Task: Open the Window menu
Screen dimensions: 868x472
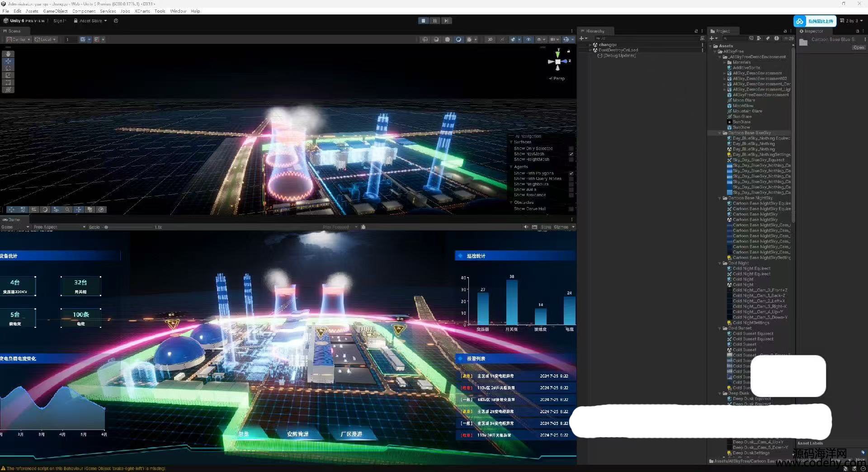Action: [x=178, y=11]
